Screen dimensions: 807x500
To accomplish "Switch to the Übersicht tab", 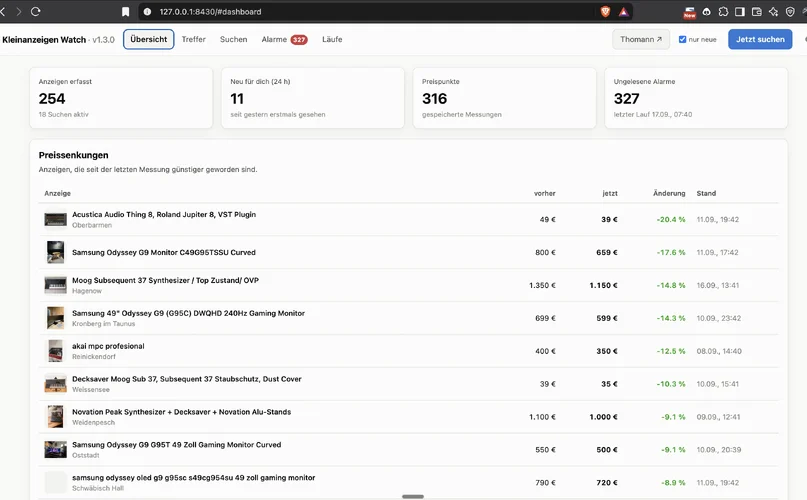I will click(x=149, y=39).
